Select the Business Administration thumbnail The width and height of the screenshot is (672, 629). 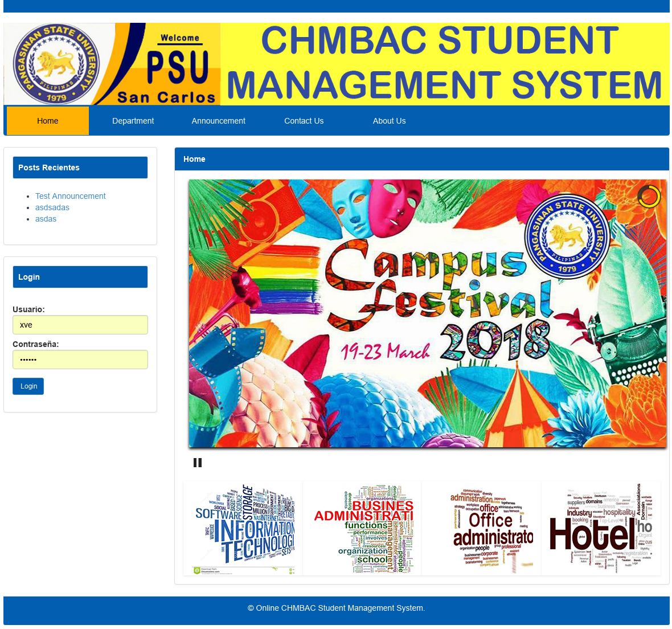tap(363, 528)
